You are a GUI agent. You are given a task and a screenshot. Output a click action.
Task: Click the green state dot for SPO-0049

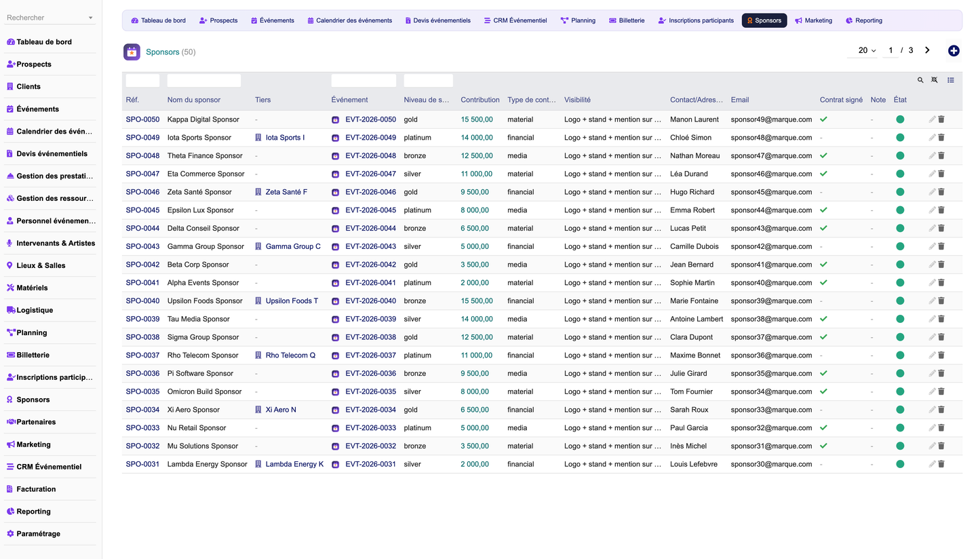(x=900, y=138)
